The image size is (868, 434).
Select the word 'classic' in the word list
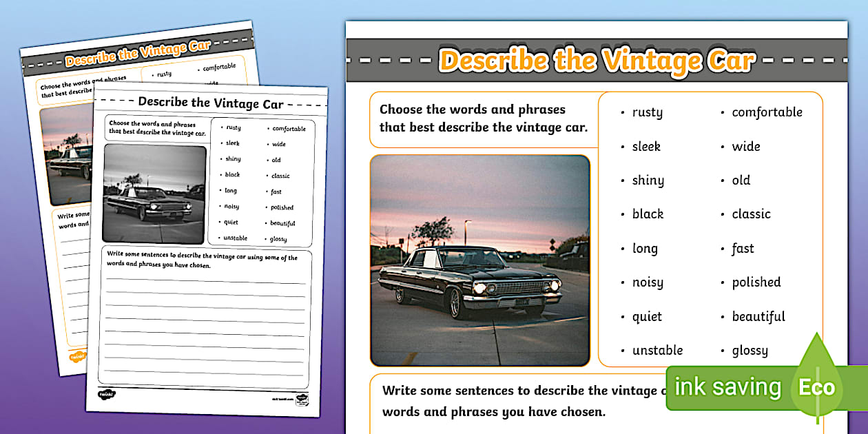(x=751, y=214)
